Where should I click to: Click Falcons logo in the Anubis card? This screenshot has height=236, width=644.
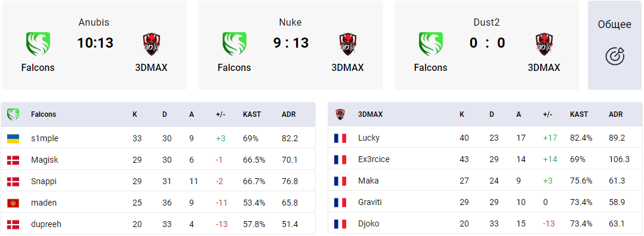click(38, 44)
